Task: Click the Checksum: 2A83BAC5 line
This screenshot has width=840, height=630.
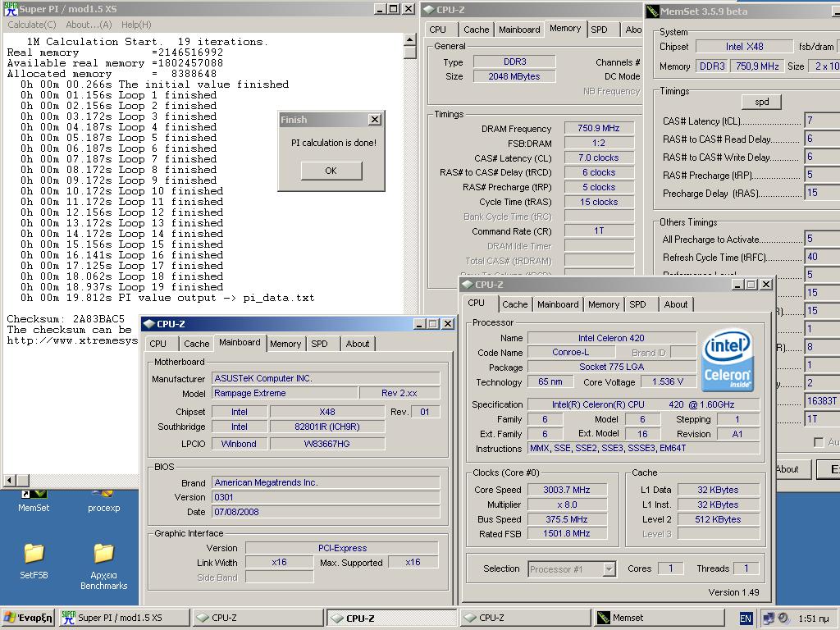Action: point(66,319)
